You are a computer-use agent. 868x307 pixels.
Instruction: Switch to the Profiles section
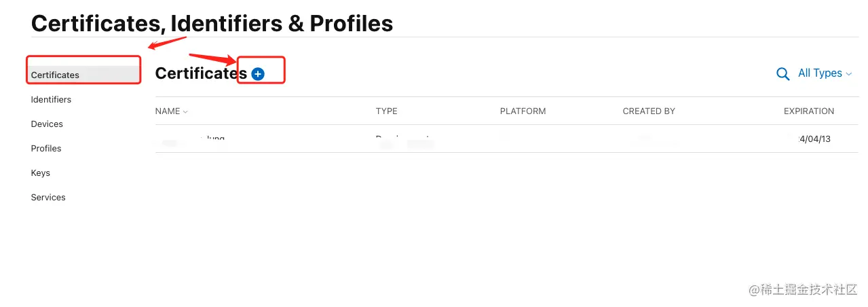[x=46, y=148]
